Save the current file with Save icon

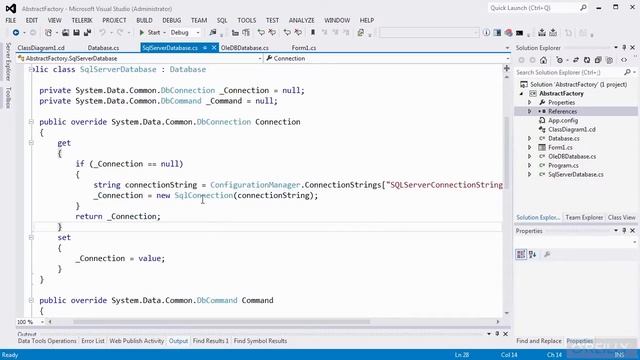pyautogui.click(x=76, y=32)
